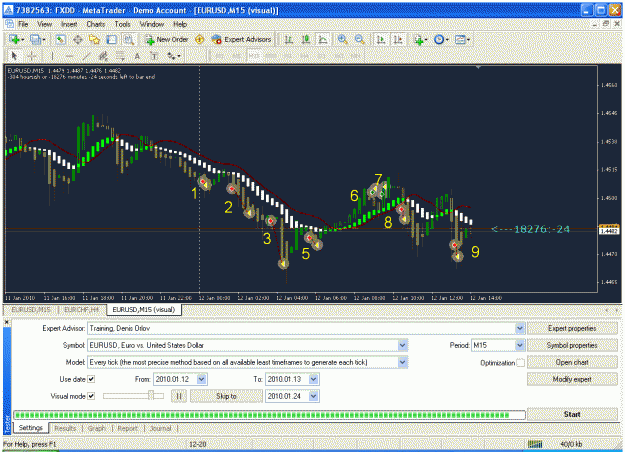The width and height of the screenshot is (625, 452).
Task: Toggle the Terminal window icon
Action: 112,39
